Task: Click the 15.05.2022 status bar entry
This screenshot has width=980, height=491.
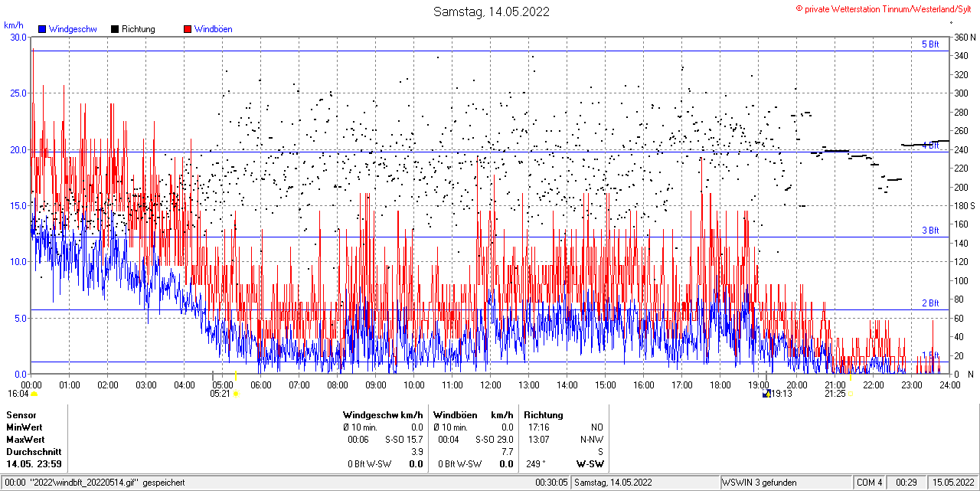Action: click(952, 483)
